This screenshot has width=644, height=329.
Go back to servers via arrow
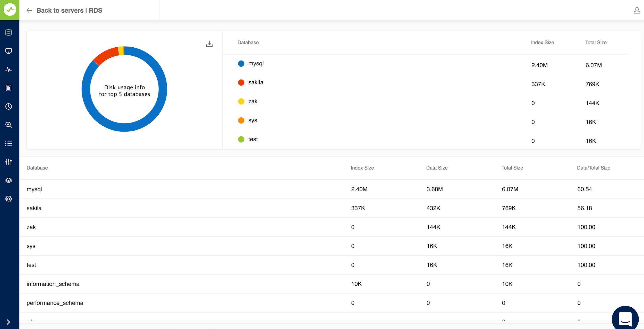tap(29, 10)
